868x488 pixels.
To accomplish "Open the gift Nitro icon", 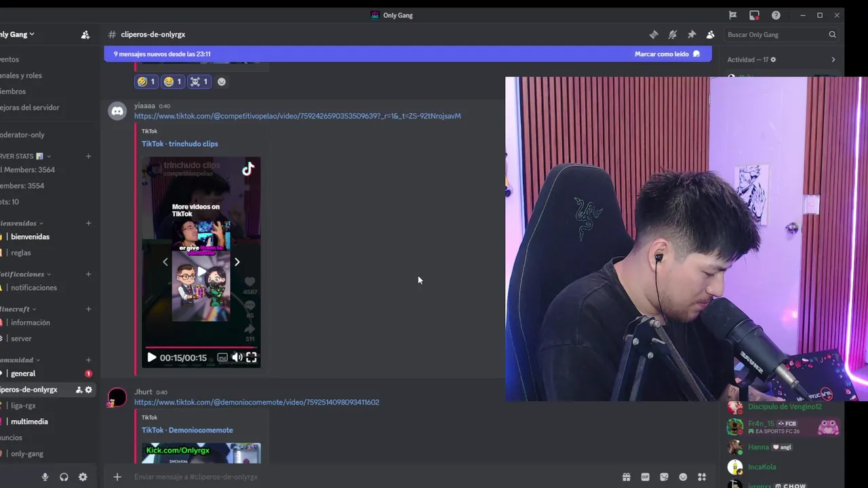I will pos(626,477).
